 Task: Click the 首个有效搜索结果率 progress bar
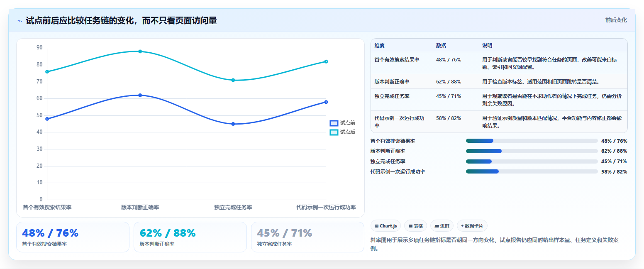532,141
